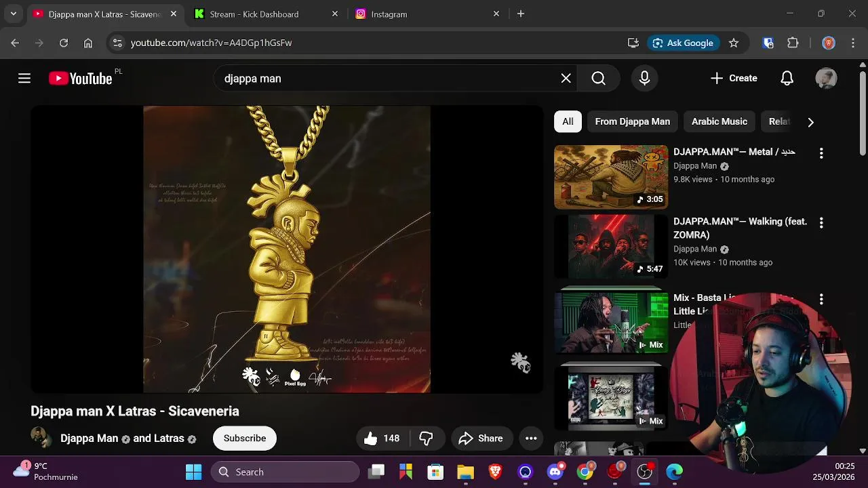
Task: Pause the video by clicking the player
Action: point(287,249)
